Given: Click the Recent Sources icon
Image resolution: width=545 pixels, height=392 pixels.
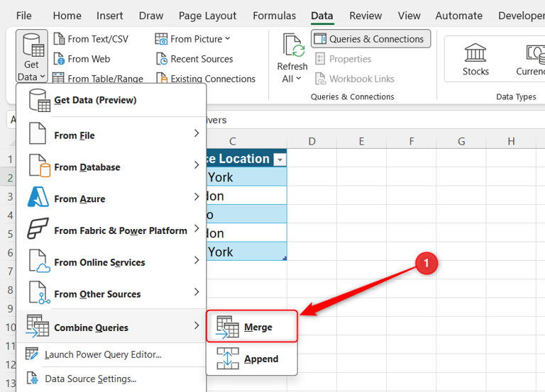Looking at the screenshot, I should click(x=162, y=59).
